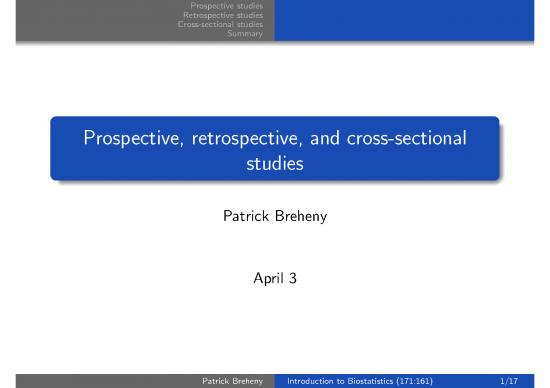Click the blank slide area between author and date

pos(275,247)
